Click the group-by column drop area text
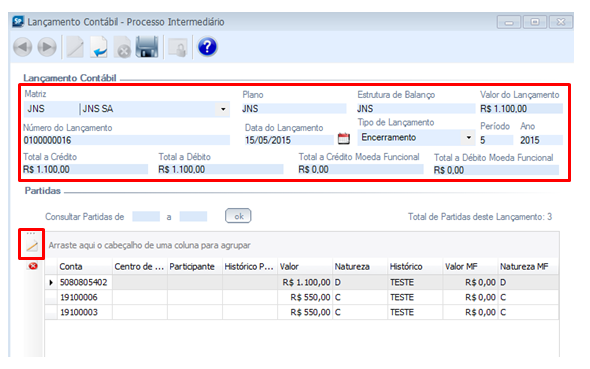This screenshot has width=590, height=369. point(149,245)
